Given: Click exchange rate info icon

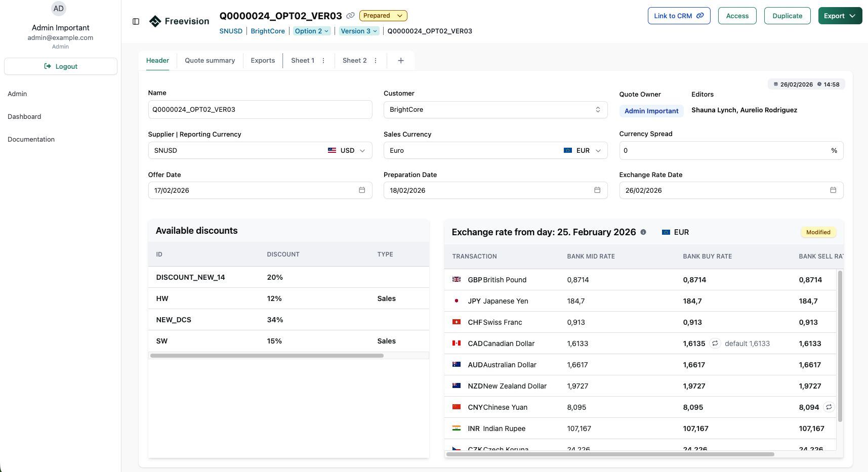Looking at the screenshot, I should pos(643,232).
